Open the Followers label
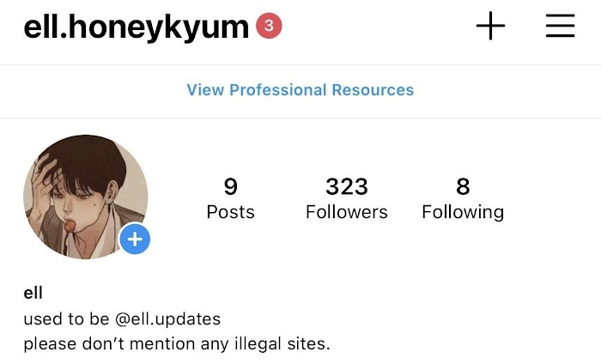The height and width of the screenshot is (364, 601). [x=347, y=212]
